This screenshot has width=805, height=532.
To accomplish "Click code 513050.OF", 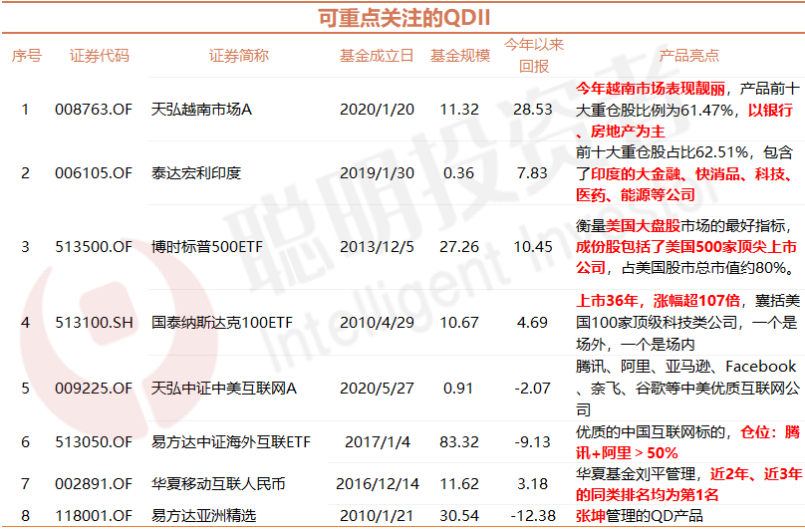I will point(94,441).
